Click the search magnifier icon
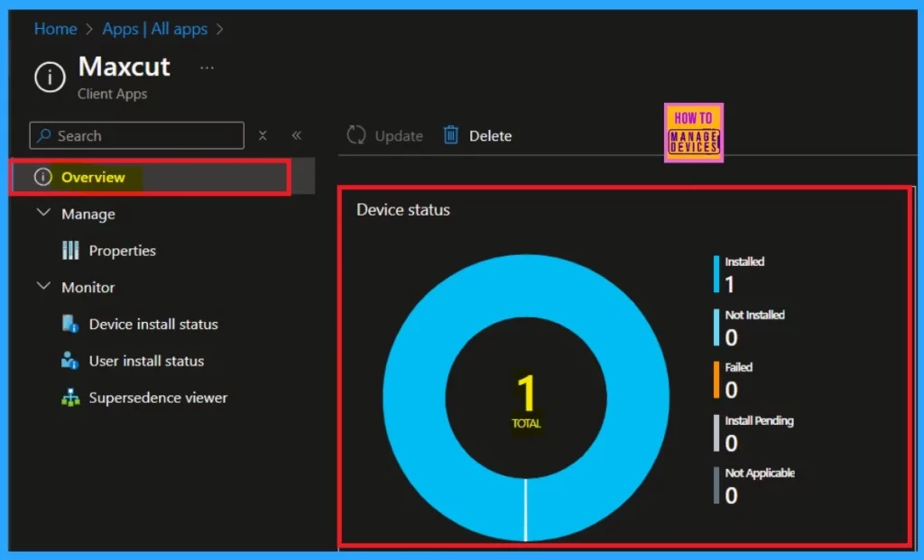This screenshot has height=560, width=924. [43, 135]
